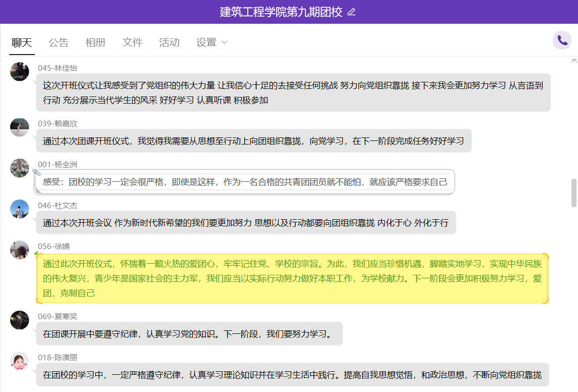Screen dimensions: 578x392
Task: Switch to the 聊天 tab
Action: tap(22, 42)
